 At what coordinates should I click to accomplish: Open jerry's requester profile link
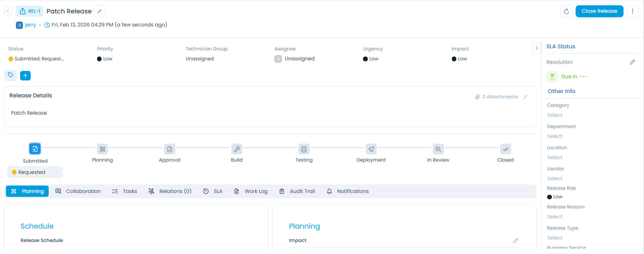tap(30, 25)
